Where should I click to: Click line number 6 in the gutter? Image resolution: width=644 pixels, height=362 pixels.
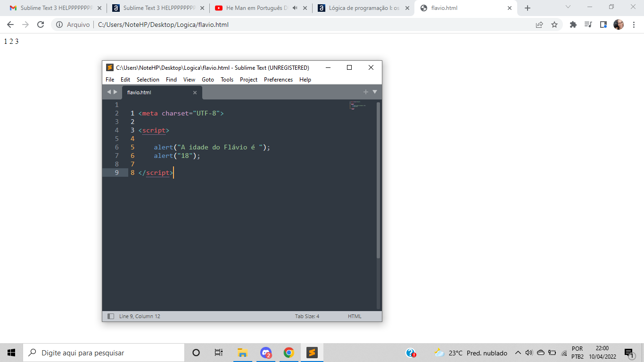116,147
